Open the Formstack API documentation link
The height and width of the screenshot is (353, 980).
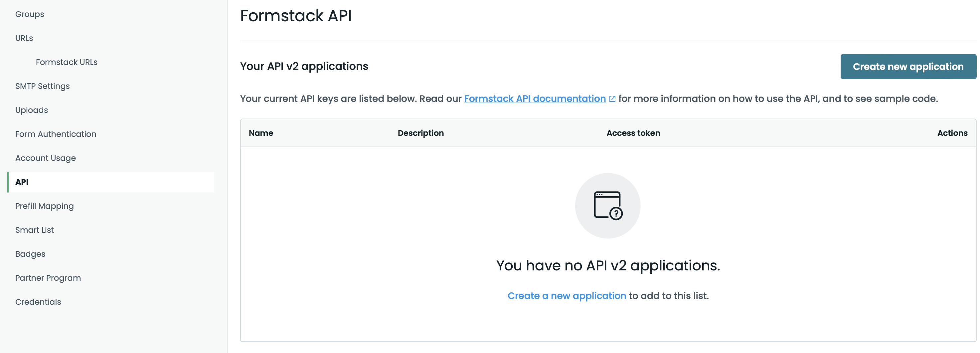click(x=535, y=99)
